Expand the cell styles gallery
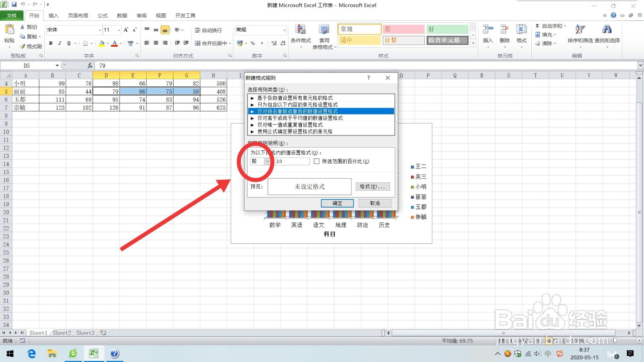This screenshot has width=644, height=362. click(x=473, y=43)
